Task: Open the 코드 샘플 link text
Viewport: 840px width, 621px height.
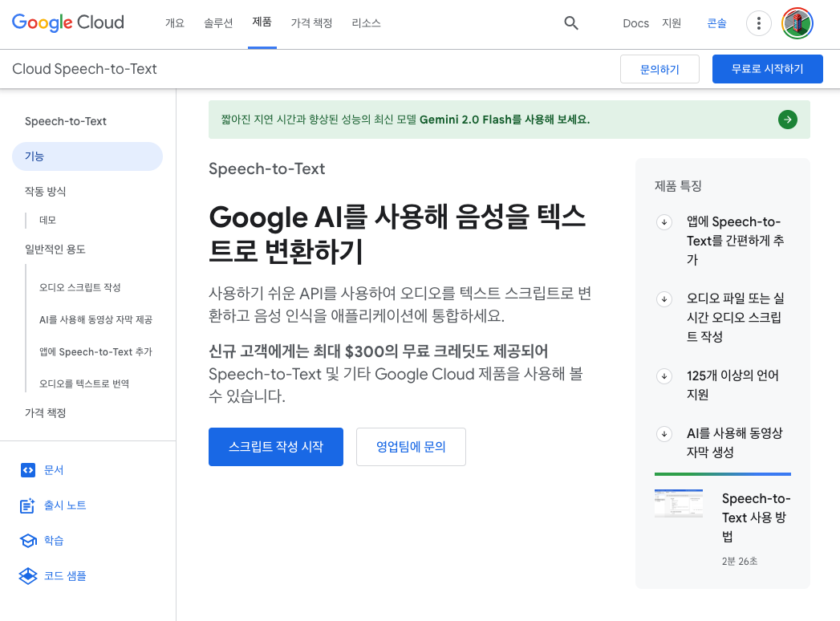Action: tap(65, 576)
